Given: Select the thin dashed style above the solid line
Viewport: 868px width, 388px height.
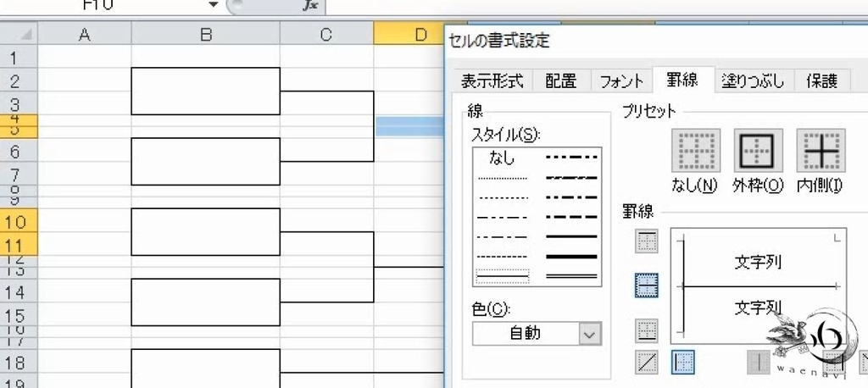Looking at the screenshot, I should pos(502,257).
